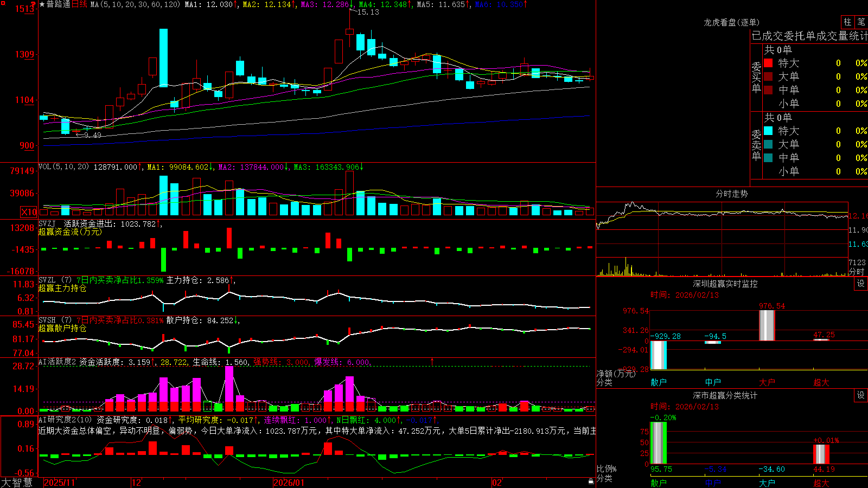Switch order view to 柱 bar mode
The height and width of the screenshot is (488, 868).
pyautogui.click(x=847, y=22)
